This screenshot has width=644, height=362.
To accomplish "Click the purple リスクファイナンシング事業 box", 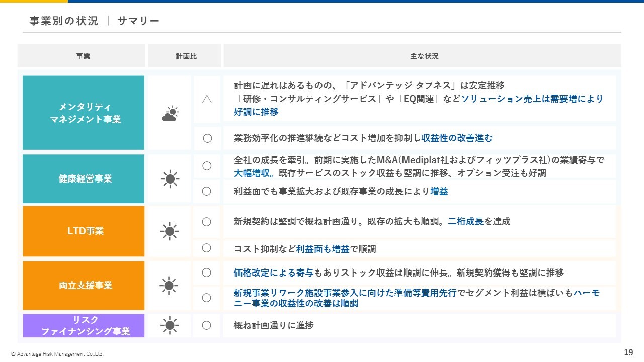I will [x=84, y=326].
